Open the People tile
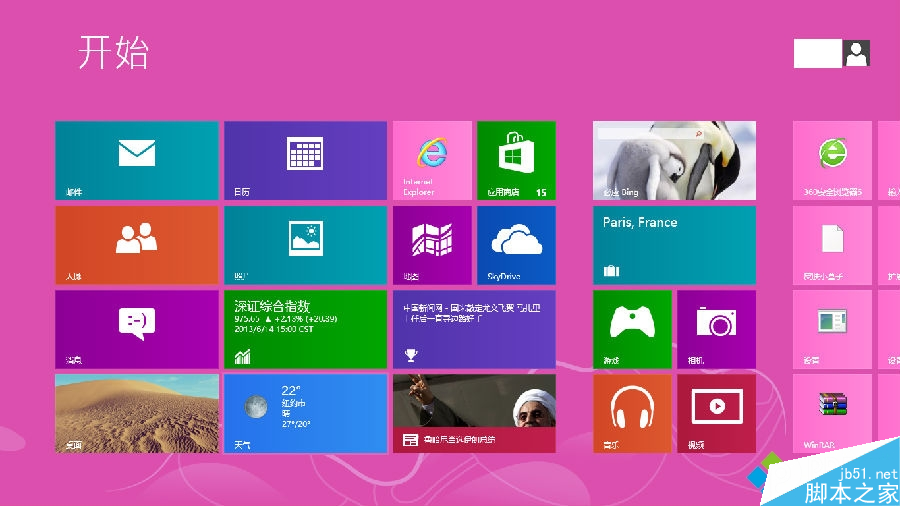This screenshot has width=900, height=506. [x=136, y=244]
